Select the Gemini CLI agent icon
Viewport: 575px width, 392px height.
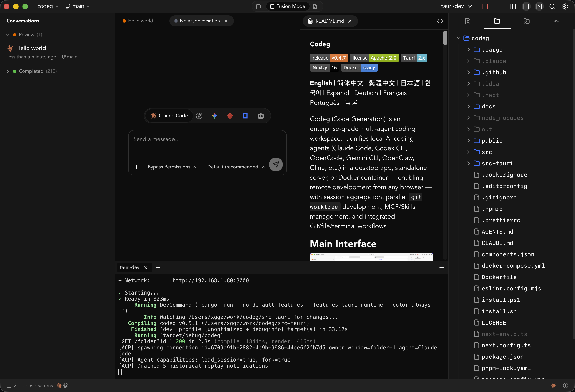tap(214, 116)
